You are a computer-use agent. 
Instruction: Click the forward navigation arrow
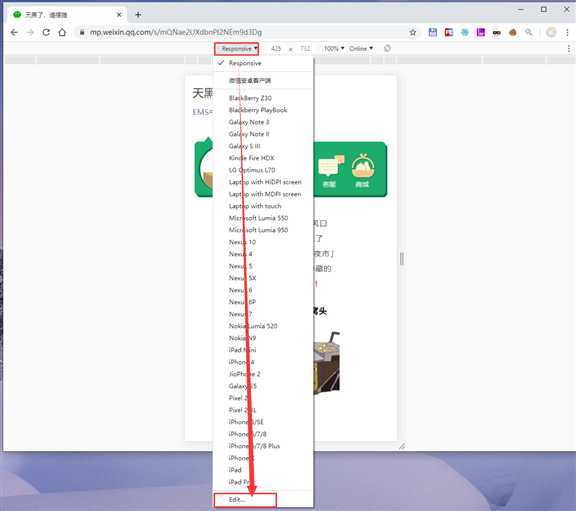coord(30,32)
